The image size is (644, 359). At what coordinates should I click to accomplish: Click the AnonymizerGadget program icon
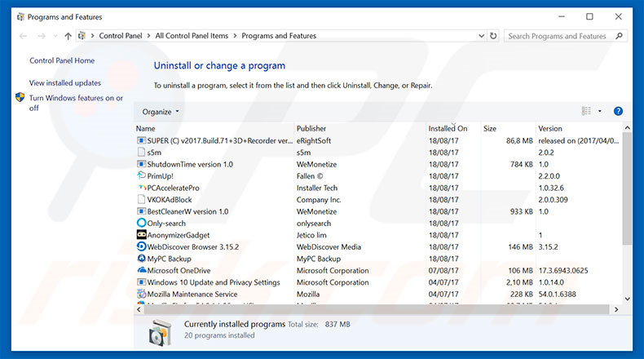[x=141, y=235]
